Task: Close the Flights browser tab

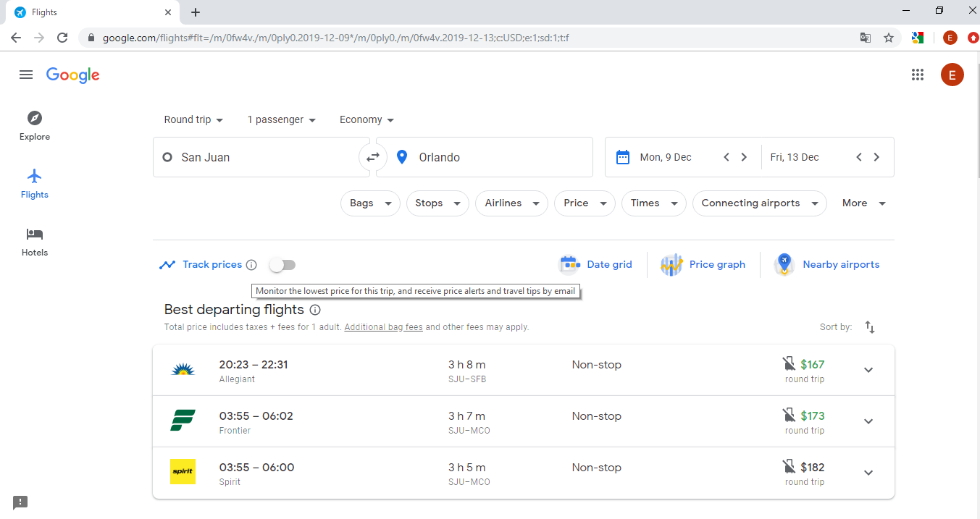Action: pyautogui.click(x=168, y=12)
